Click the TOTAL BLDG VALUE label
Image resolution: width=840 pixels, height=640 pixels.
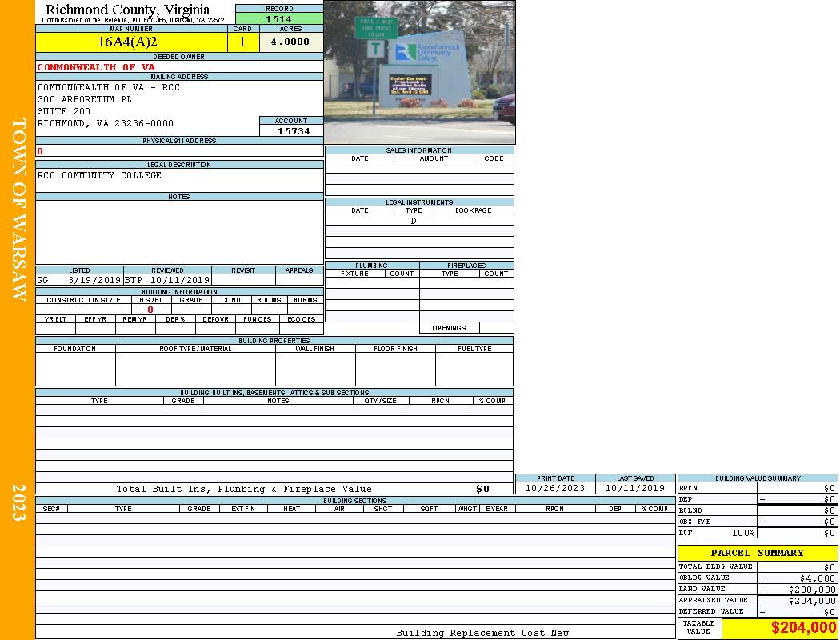pyautogui.click(x=716, y=566)
